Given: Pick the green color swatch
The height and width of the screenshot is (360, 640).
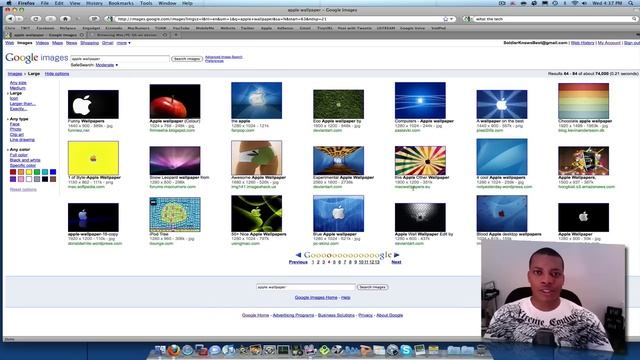Looking at the screenshot, I should [37, 172].
